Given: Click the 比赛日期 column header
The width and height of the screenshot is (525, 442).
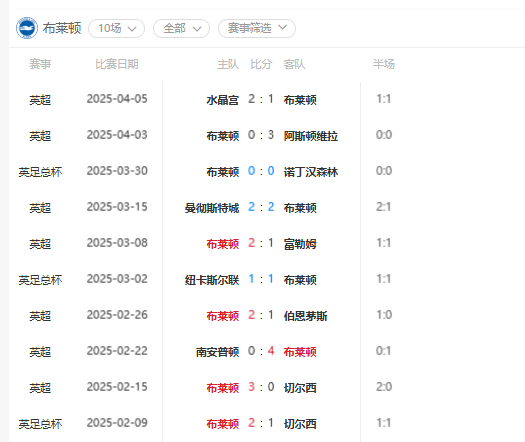Looking at the screenshot, I should (117, 64).
